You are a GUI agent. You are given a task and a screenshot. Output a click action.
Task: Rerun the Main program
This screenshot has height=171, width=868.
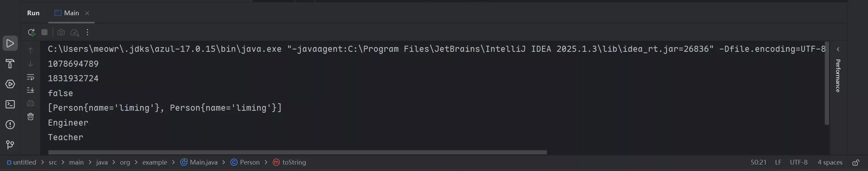point(31,32)
